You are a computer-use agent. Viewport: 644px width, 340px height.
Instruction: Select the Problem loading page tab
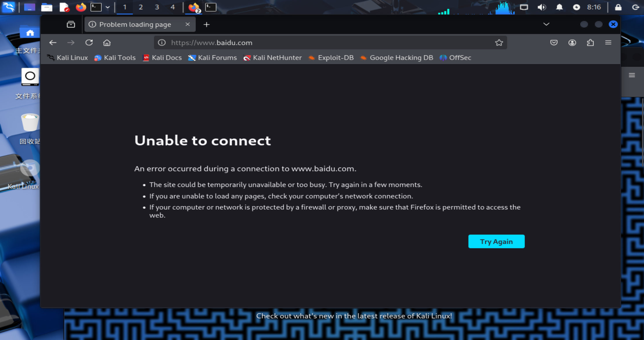pyautogui.click(x=140, y=24)
